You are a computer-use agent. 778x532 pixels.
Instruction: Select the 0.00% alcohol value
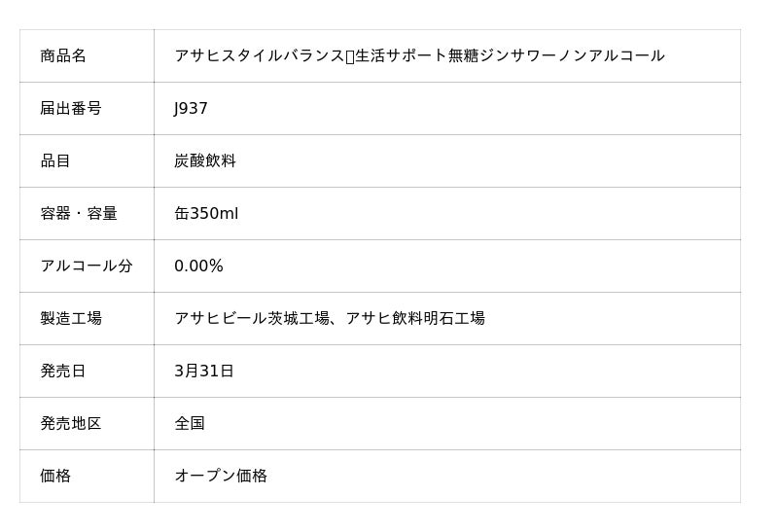pos(198,266)
